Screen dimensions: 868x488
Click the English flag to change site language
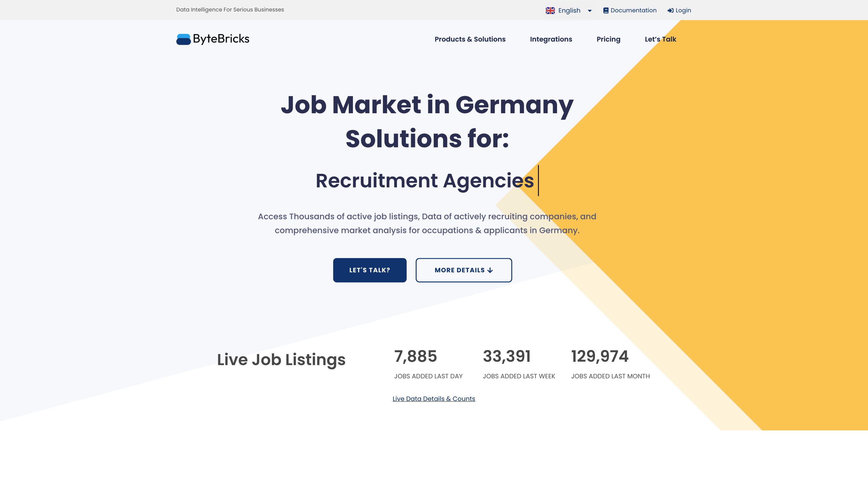tap(550, 10)
